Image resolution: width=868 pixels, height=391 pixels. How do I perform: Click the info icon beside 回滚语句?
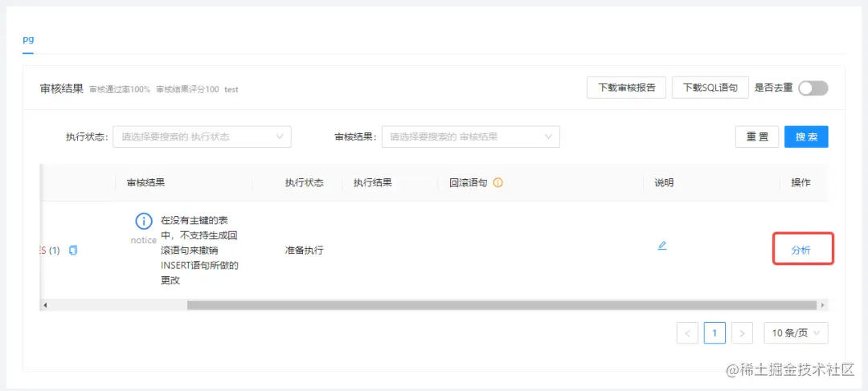coord(497,183)
